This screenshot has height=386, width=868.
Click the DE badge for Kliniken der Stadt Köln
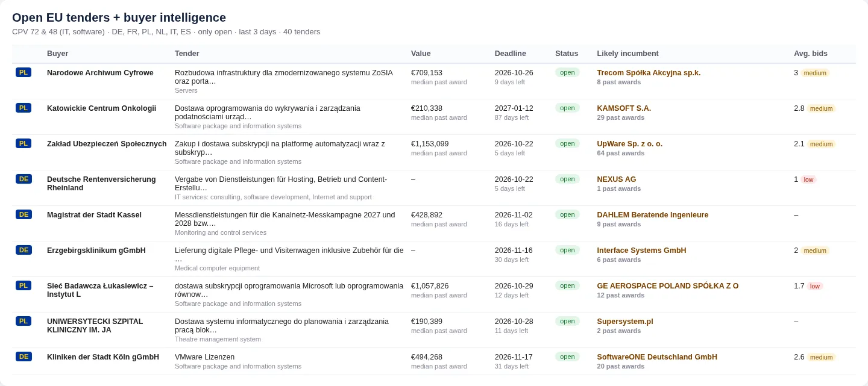point(24,356)
